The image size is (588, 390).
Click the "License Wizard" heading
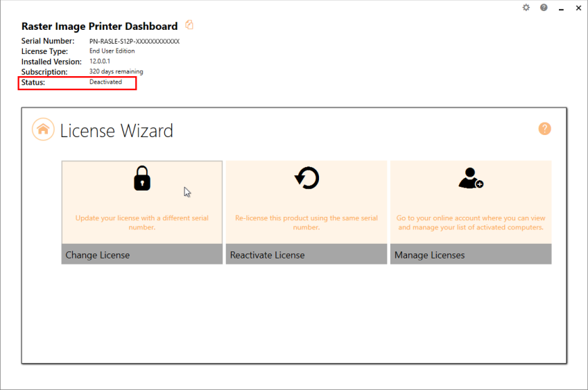[x=116, y=131]
